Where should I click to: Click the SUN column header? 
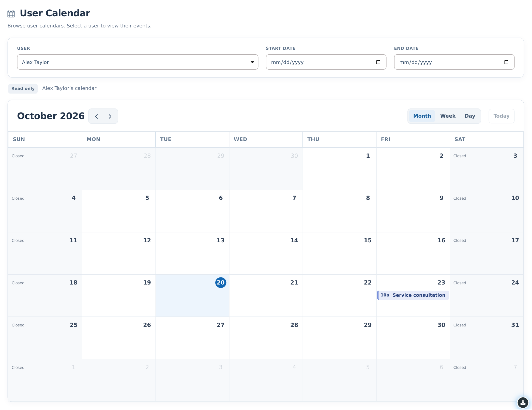tap(19, 139)
